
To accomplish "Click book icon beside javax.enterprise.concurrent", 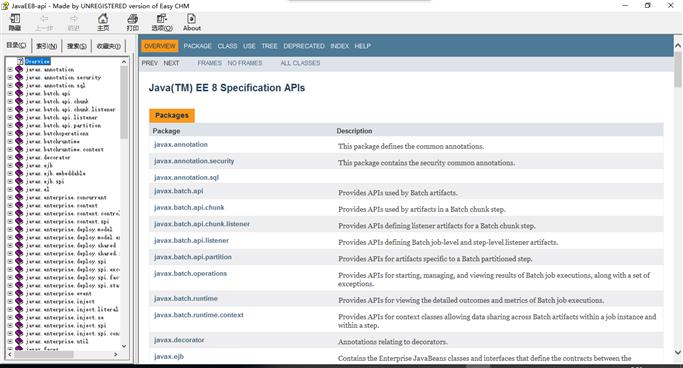I will click(x=19, y=197).
